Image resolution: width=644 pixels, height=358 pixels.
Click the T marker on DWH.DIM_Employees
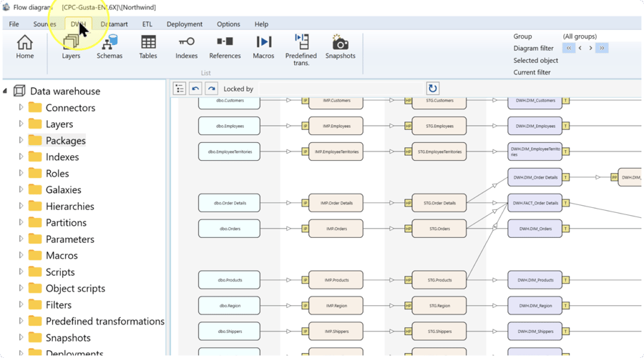pyautogui.click(x=566, y=126)
